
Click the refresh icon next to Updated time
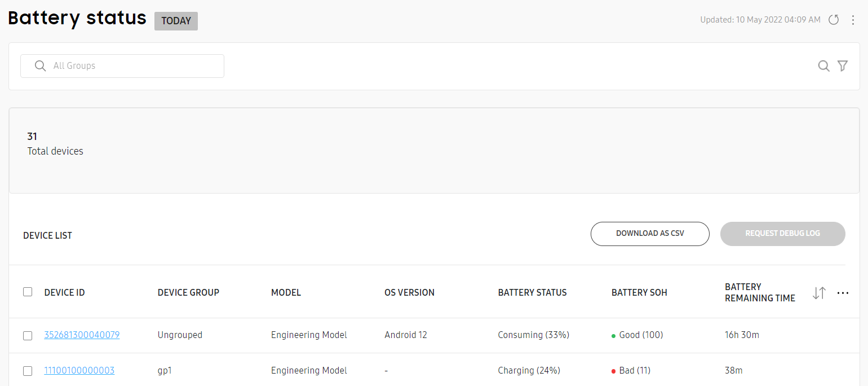tap(834, 20)
